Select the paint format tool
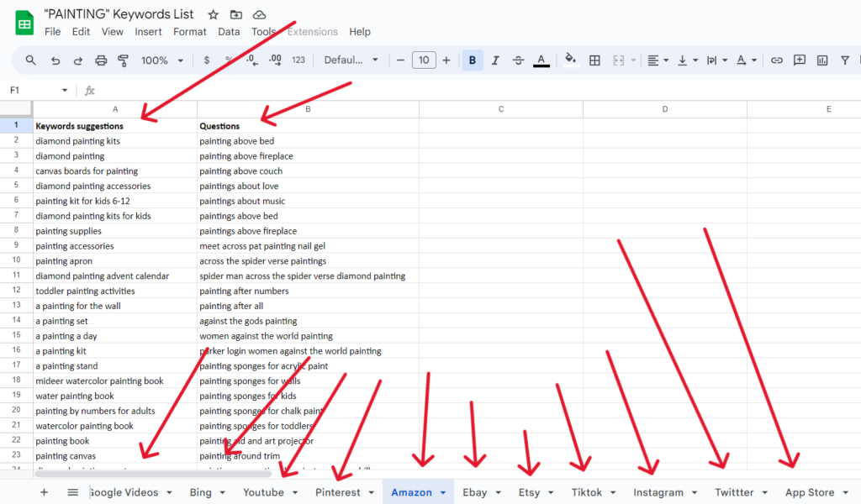 pyautogui.click(x=123, y=60)
